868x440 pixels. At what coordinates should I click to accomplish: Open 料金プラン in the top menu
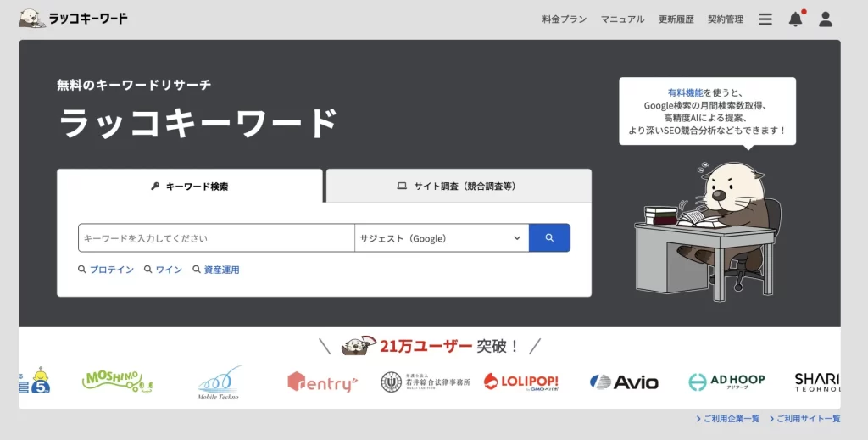point(565,19)
